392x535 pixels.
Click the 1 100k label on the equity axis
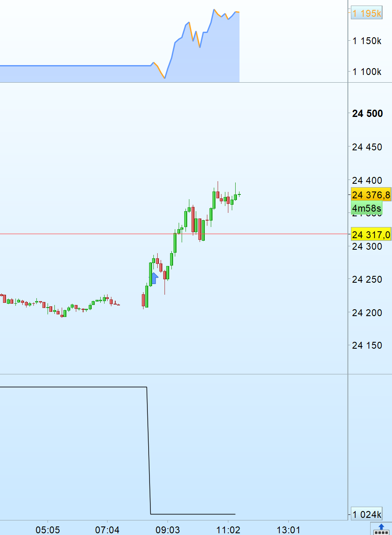[x=367, y=72]
